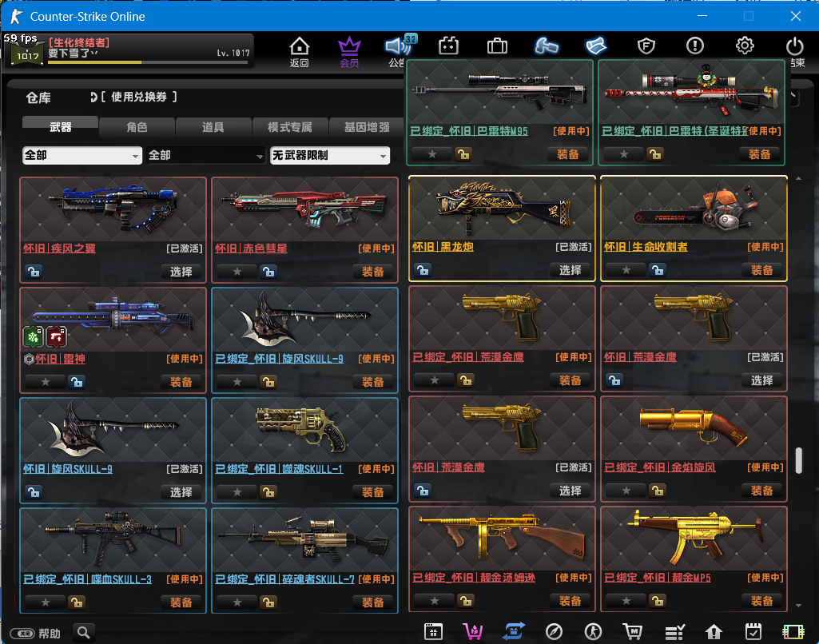The image size is (819, 644).
Task: Toggle lock on 怀旧|黑龙炮
Action: pyautogui.click(x=423, y=270)
